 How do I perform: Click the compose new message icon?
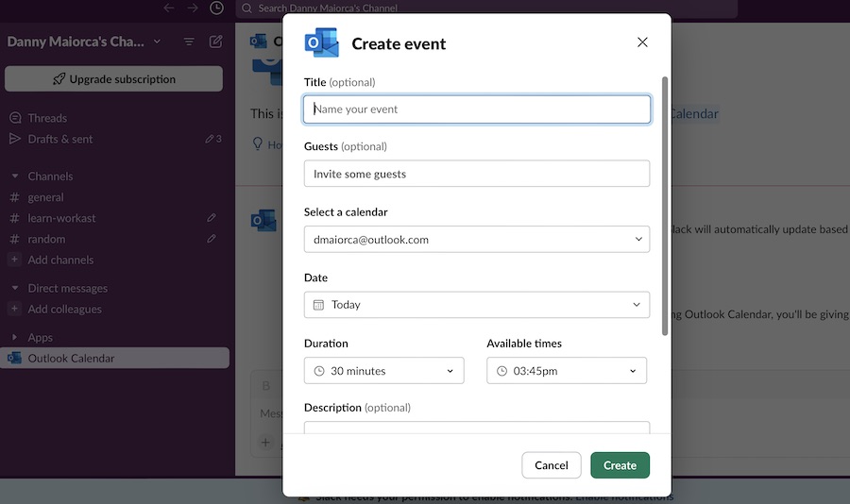point(215,42)
